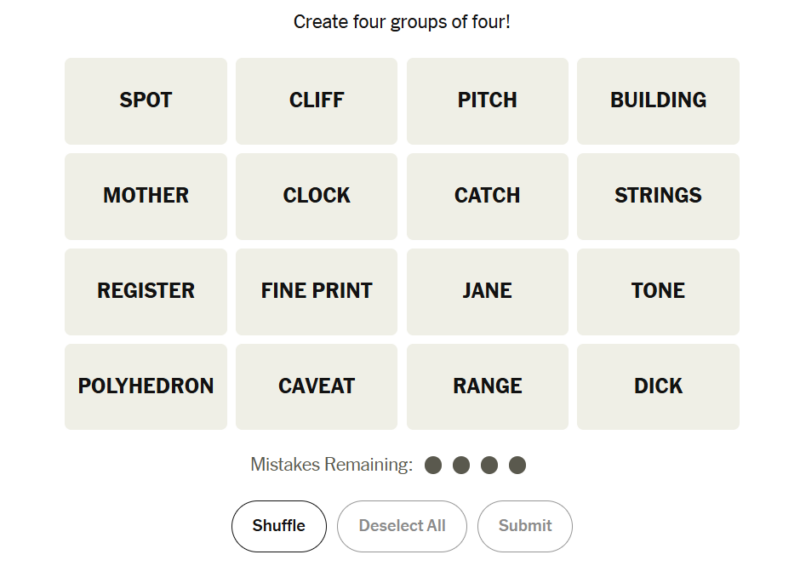Select the POLYHEDRON tile
Screen dimensions: 800x566
coord(146,386)
